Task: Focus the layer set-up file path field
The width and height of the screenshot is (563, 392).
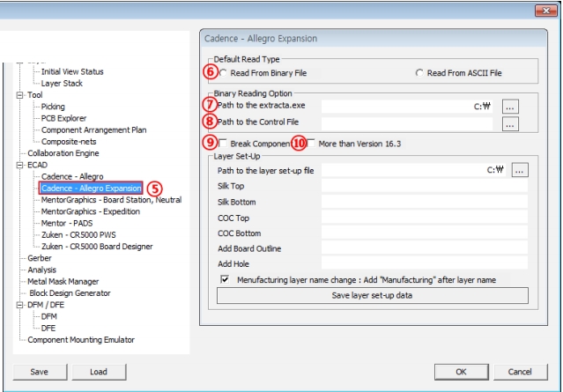Action: coord(413,170)
